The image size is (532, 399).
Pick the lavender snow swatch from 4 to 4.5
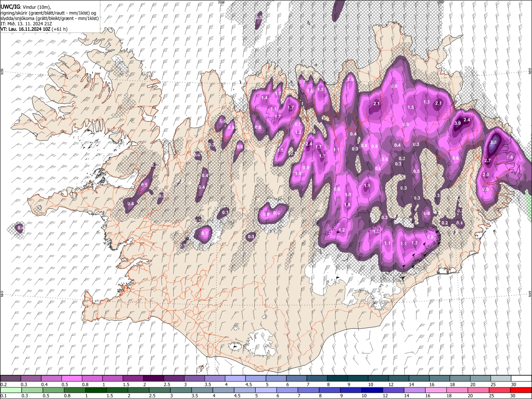pos(234,378)
